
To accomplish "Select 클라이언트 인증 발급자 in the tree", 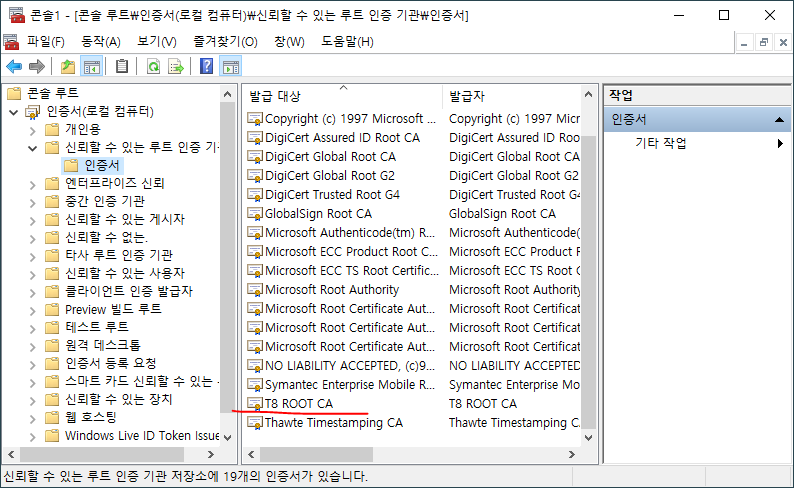I will point(129,291).
